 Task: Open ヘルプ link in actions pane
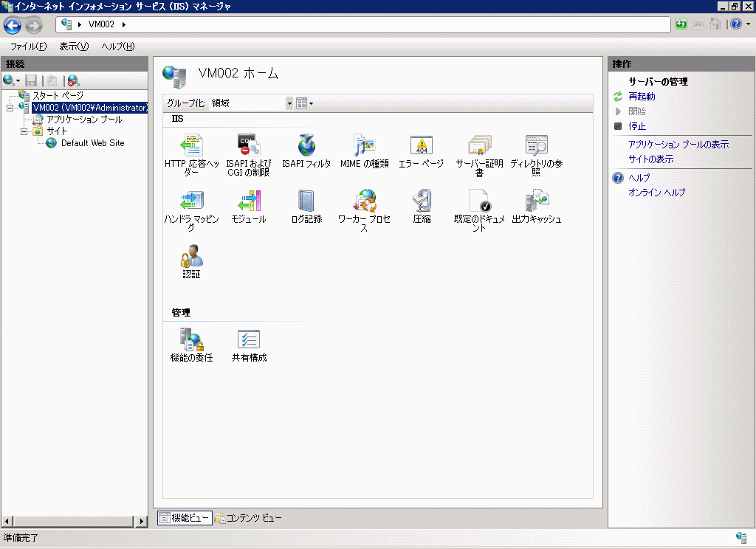coord(639,177)
